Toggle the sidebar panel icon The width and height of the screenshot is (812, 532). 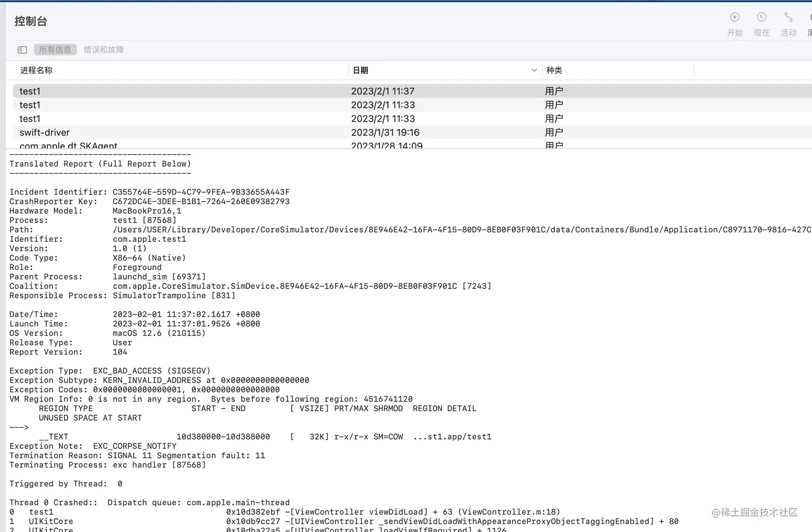[22, 50]
